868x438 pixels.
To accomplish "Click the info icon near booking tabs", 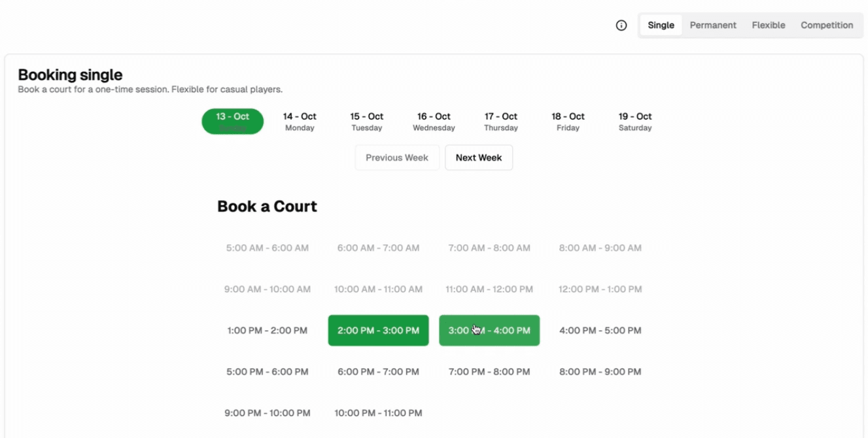I will [621, 25].
